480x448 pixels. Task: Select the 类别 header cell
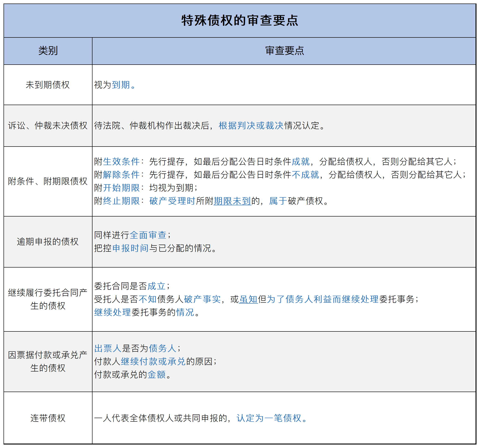(48, 51)
